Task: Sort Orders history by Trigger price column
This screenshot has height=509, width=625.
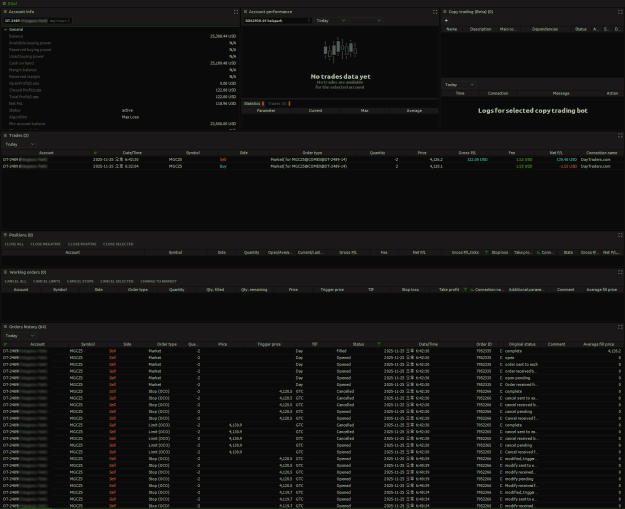Action: click(x=269, y=344)
